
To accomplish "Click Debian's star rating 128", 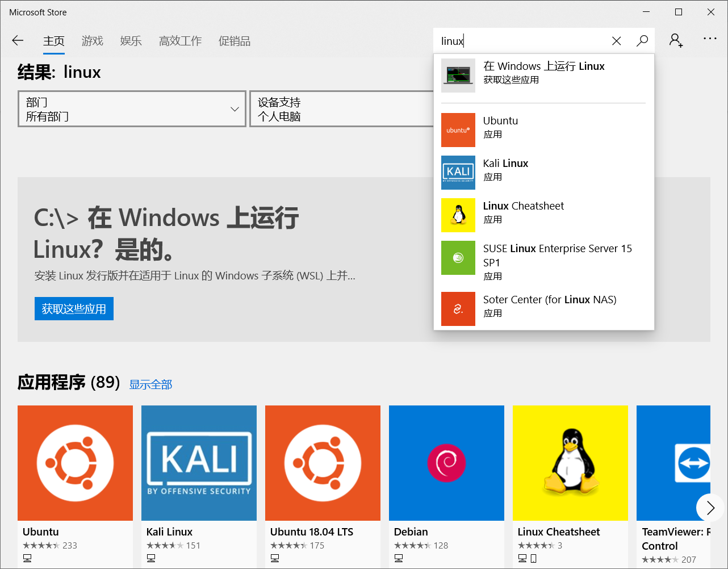I will click(x=421, y=546).
